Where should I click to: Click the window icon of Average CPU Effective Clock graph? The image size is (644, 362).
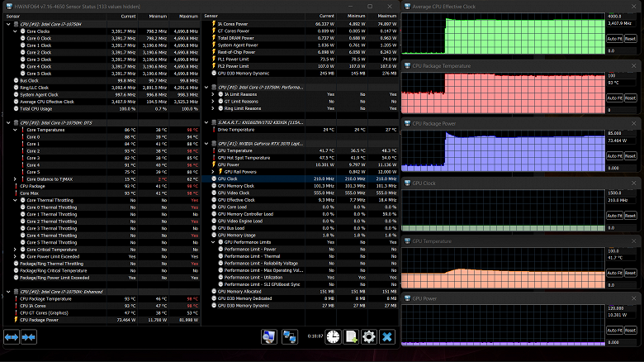407,7
